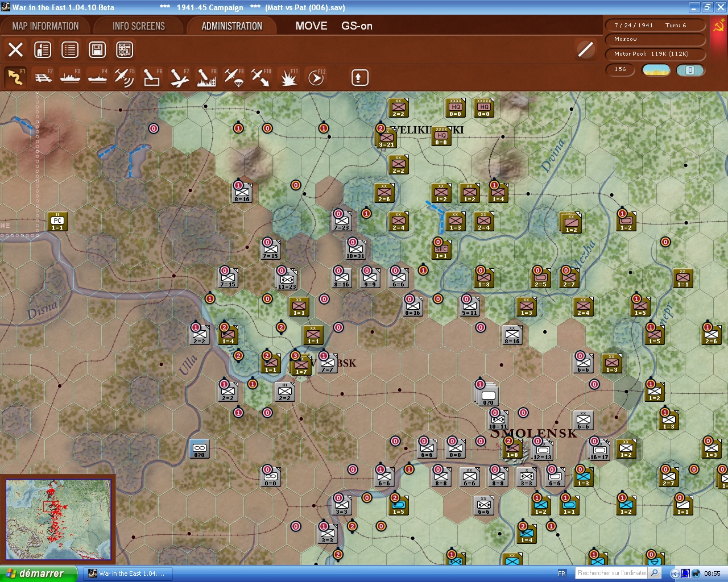The image size is (728, 582).
Task: Activate Air Transport mode (F9) parachute icon
Action: coord(234,77)
